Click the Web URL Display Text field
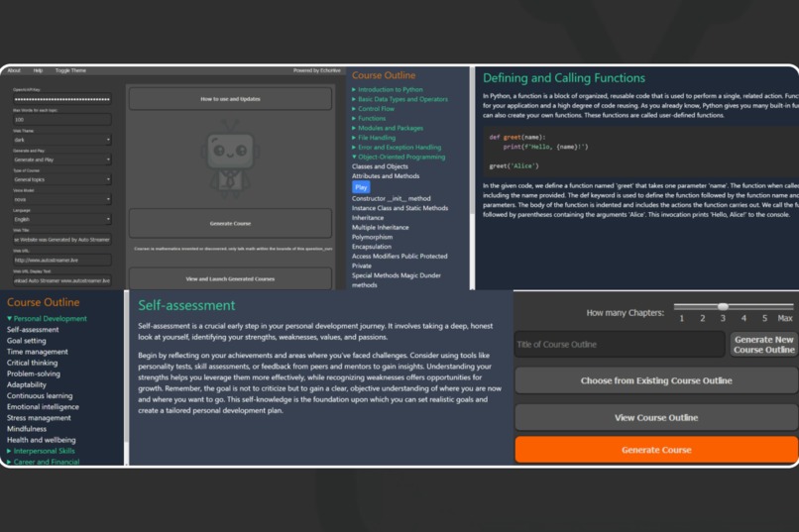Viewport: 799px width, 532px height. click(x=62, y=280)
